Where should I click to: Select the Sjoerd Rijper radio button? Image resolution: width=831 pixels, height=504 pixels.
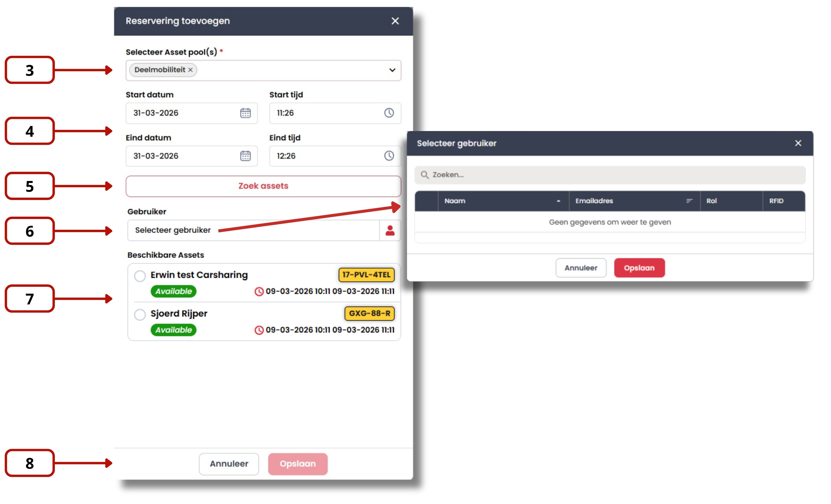[x=140, y=315]
